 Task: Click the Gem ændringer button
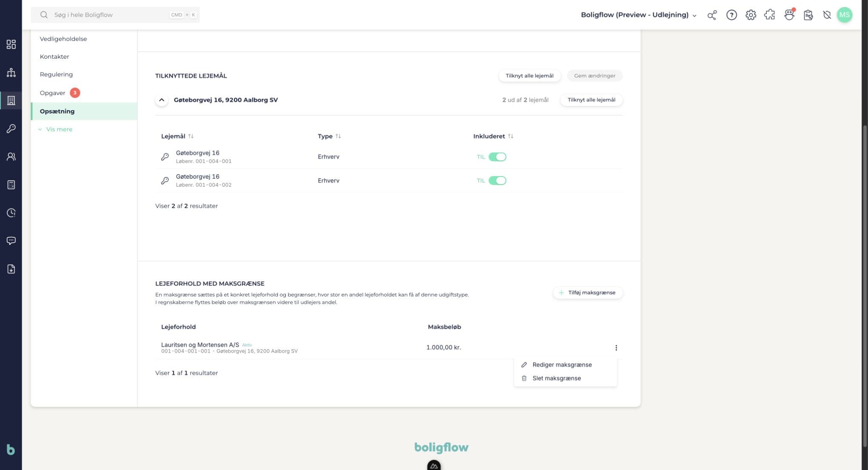(x=595, y=76)
